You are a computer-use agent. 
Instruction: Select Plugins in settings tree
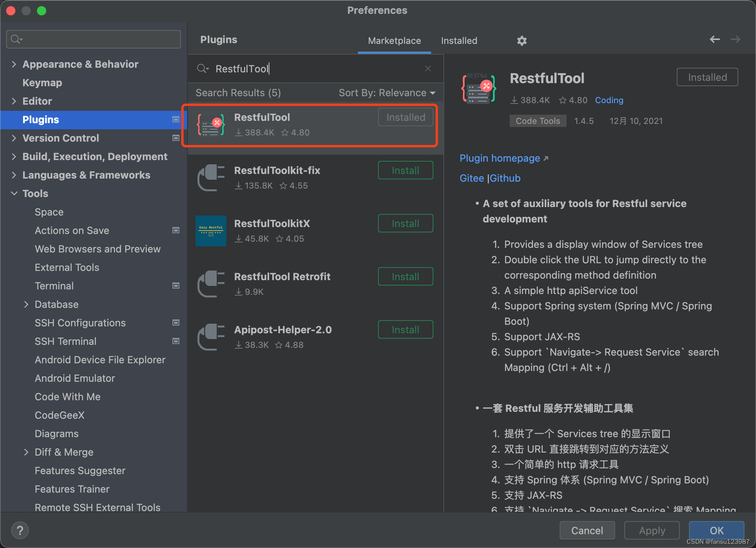(94, 120)
